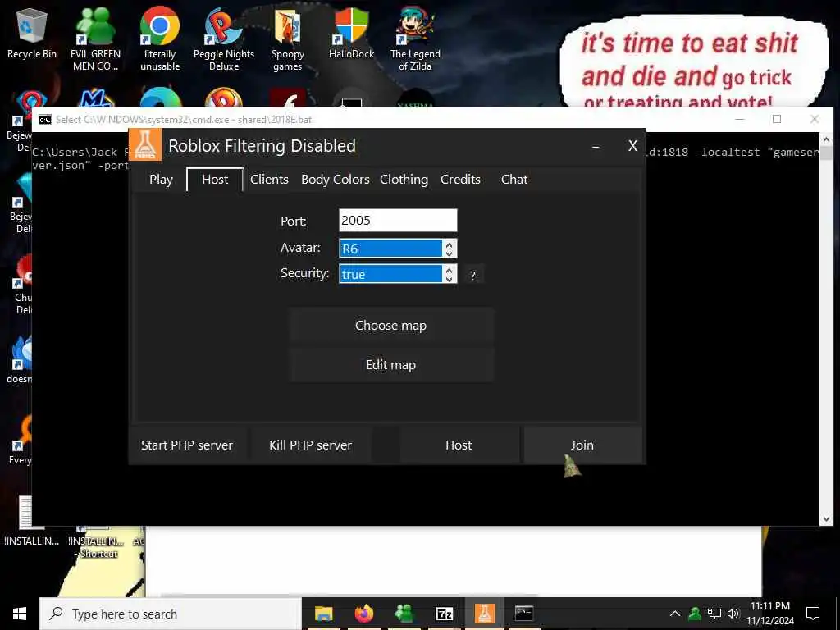Open the green men taskbar app
The height and width of the screenshot is (630, 840).
[x=404, y=614]
